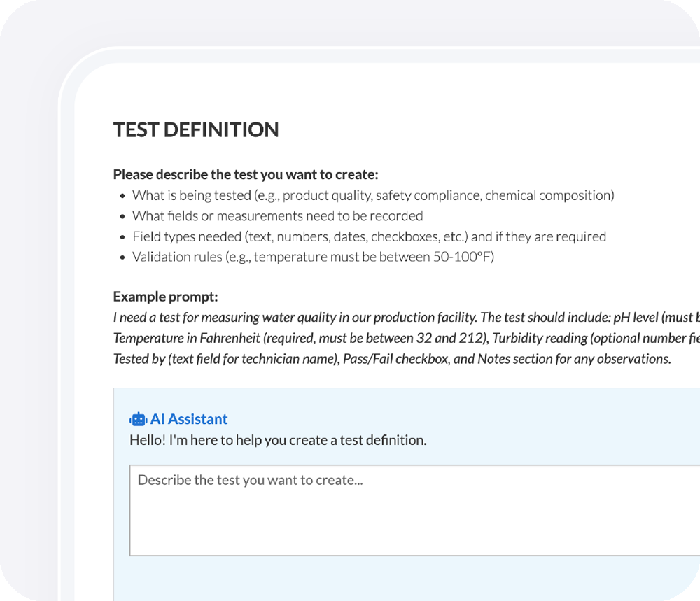This screenshot has height=601, width=700.
Task: Click the 'What fields or measurements' bullet item
Action: coord(278,215)
